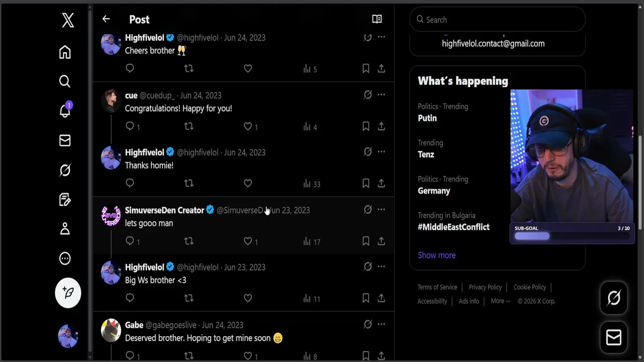Repost Highfivelol's Thanks homie reply

pos(189,184)
